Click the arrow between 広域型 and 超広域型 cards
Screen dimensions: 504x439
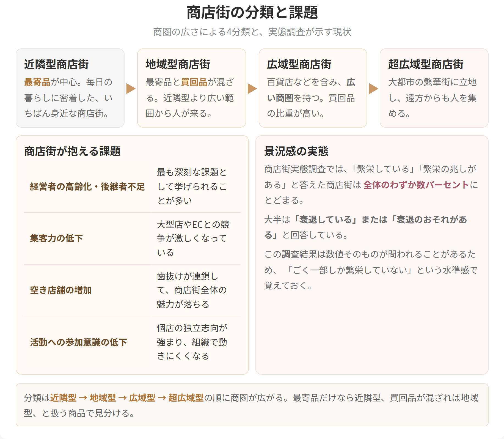(373, 89)
